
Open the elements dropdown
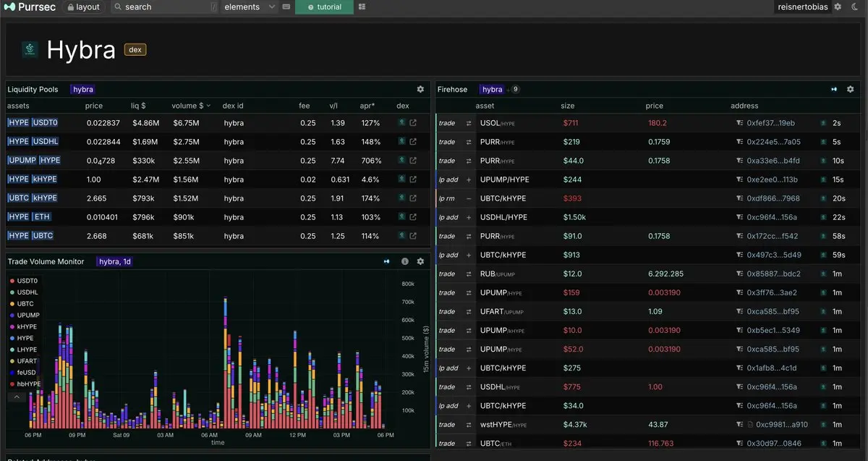point(249,7)
